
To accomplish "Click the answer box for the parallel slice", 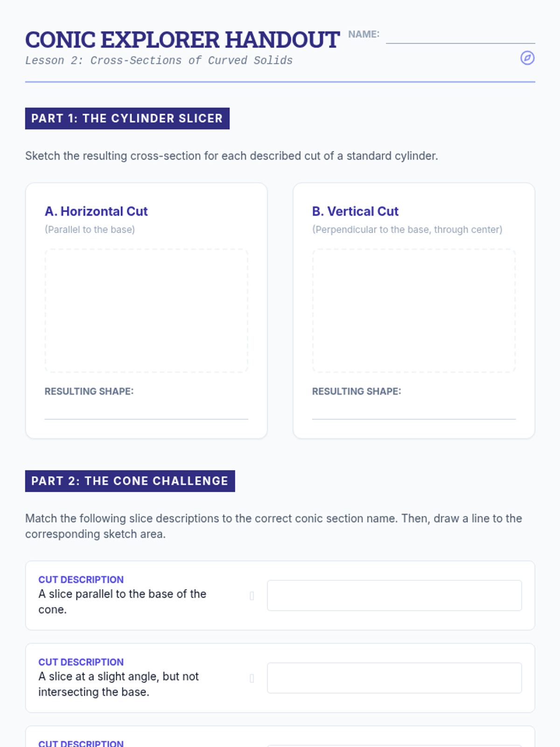I will [394, 595].
